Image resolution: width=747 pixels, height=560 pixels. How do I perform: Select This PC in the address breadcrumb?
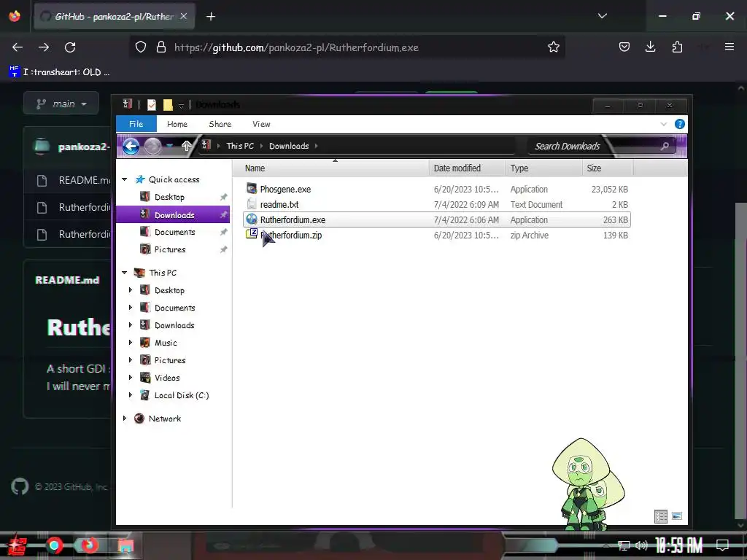tap(240, 146)
